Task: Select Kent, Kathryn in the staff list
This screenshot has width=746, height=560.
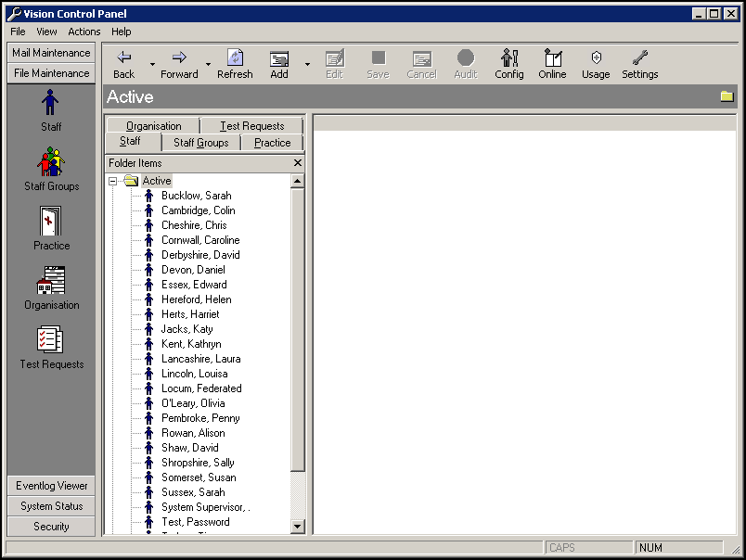Action: point(190,344)
